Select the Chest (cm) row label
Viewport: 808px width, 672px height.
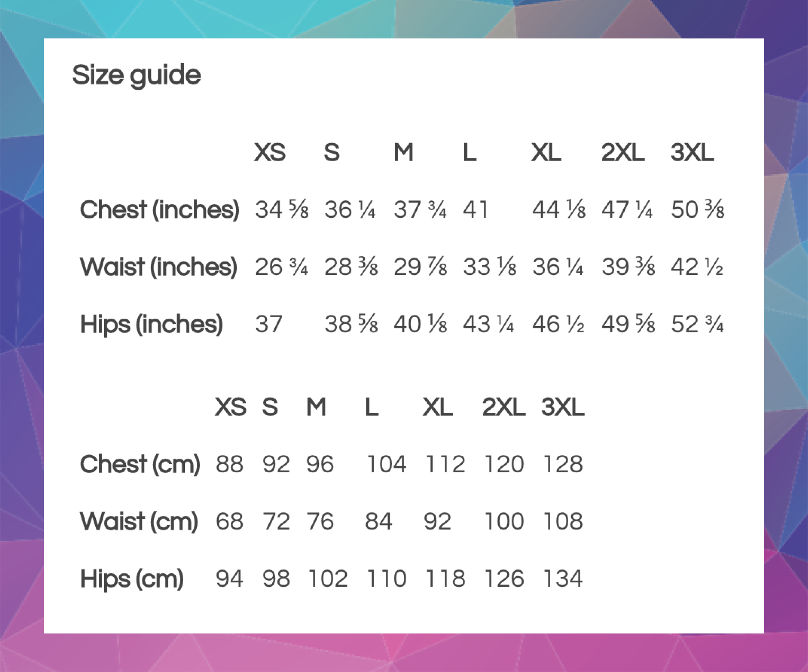[140, 464]
